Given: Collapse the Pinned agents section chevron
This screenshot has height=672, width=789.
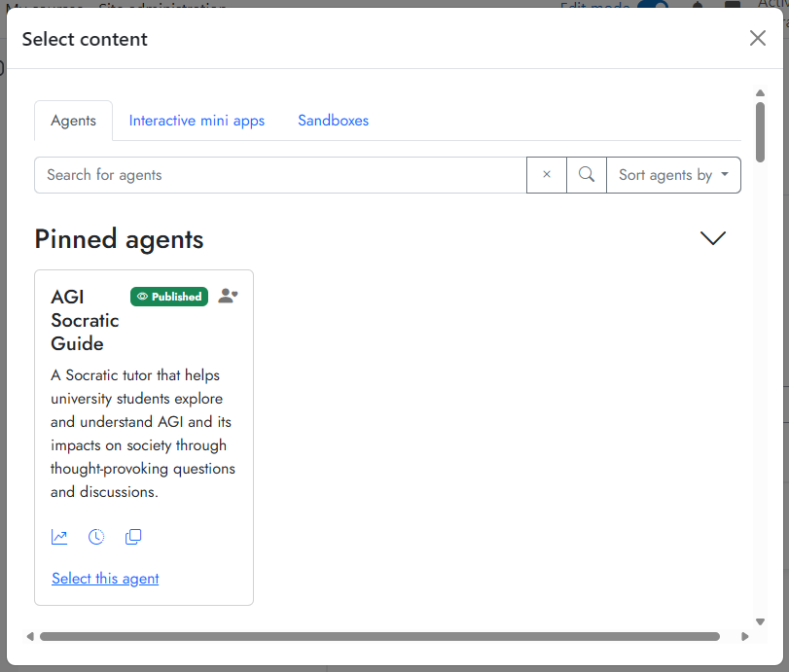Looking at the screenshot, I should (713, 238).
